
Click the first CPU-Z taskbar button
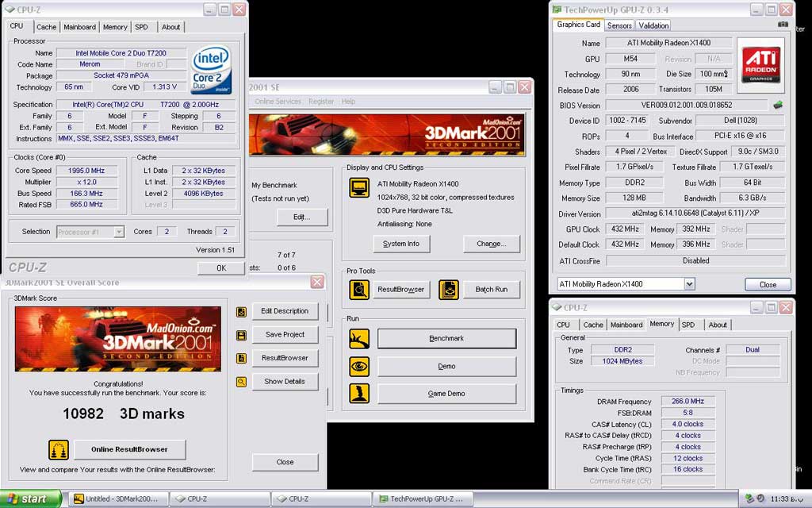[x=220, y=498]
